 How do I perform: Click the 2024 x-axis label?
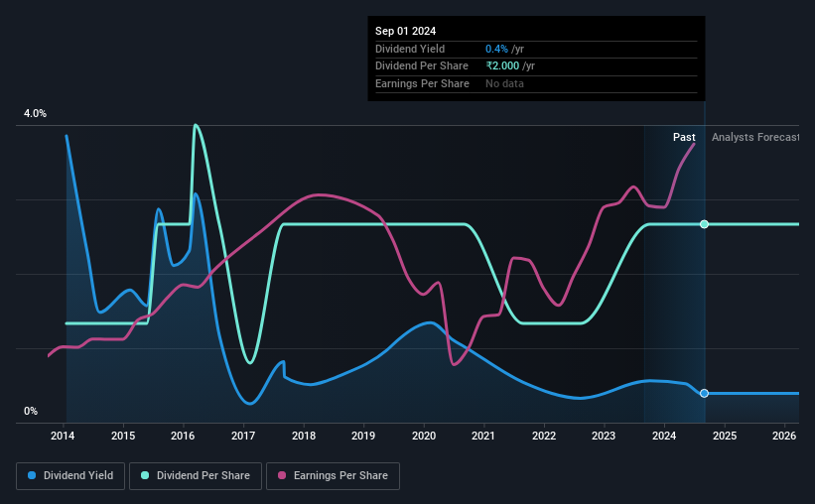(664, 436)
